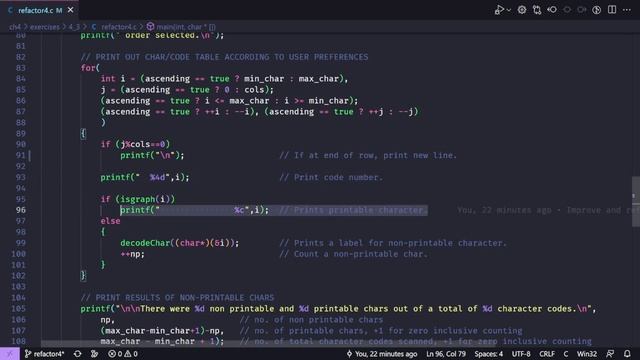Click the 'for(' keyword on line 83
The width and height of the screenshot is (640, 360).
point(90,68)
